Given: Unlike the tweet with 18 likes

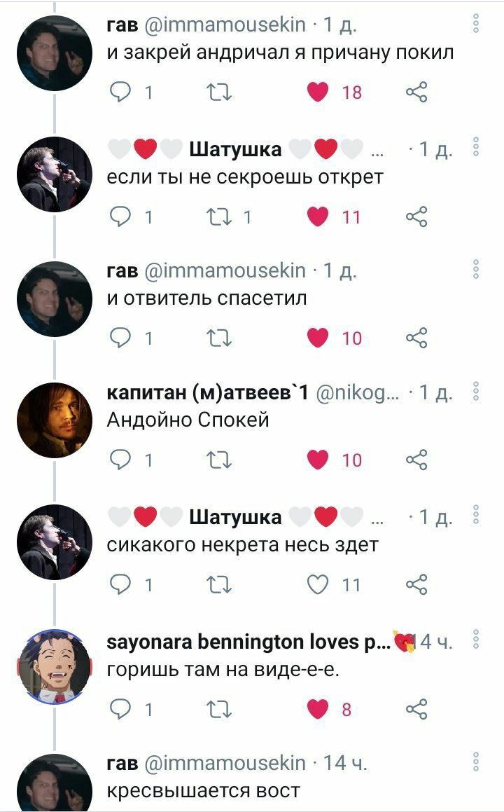Looking at the screenshot, I should click(318, 92).
